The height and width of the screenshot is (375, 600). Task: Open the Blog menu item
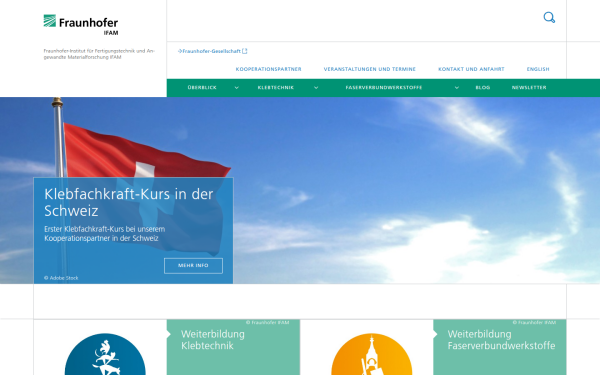coord(483,88)
